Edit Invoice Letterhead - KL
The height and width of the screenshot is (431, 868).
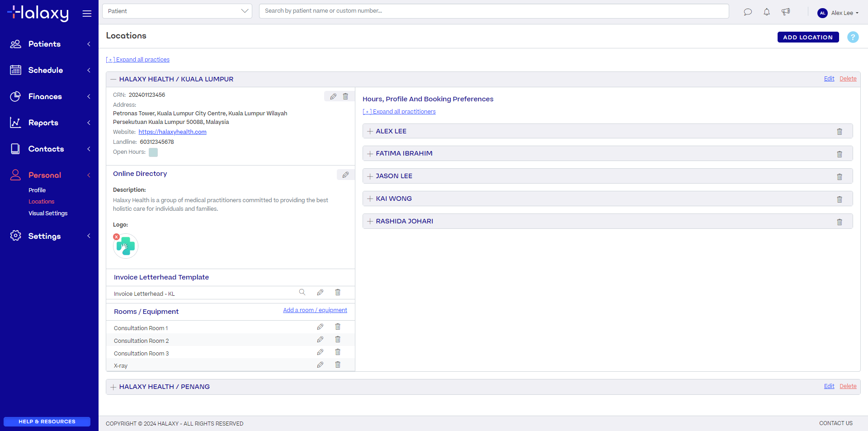click(320, 292)
